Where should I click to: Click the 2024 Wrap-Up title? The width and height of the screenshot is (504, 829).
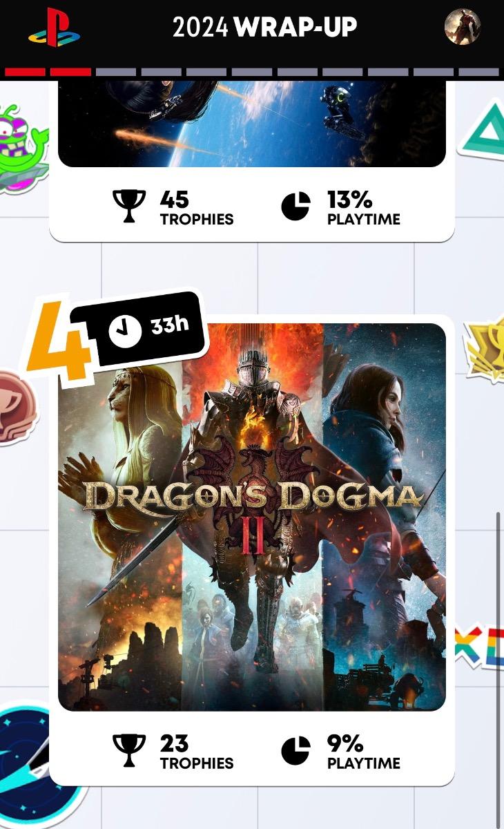point(264,28)
